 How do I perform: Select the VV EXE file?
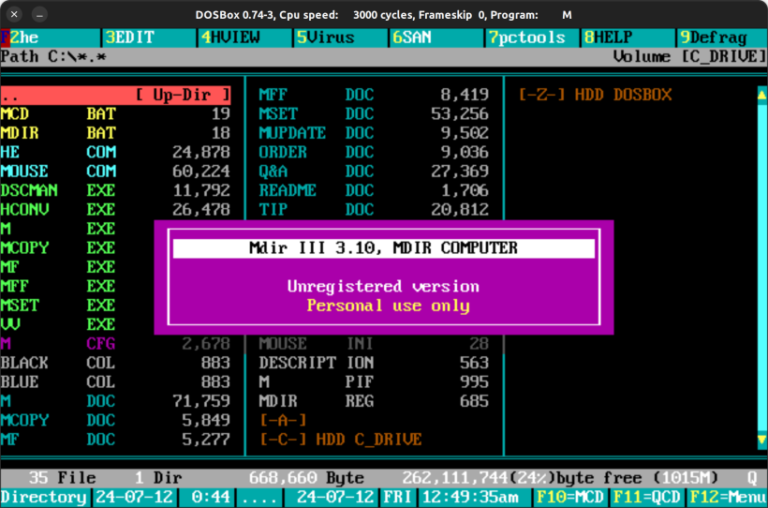point(59,324)
